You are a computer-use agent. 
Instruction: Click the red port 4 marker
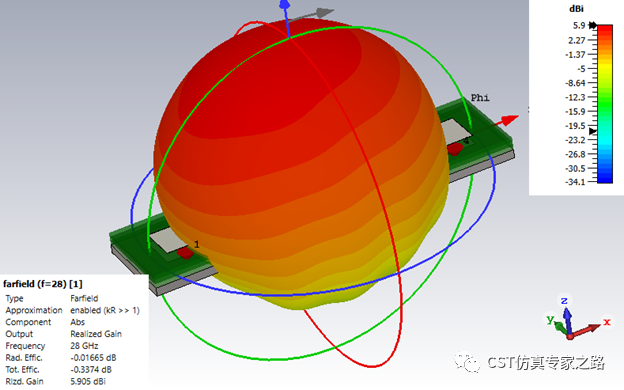click(x=455, y=149)
